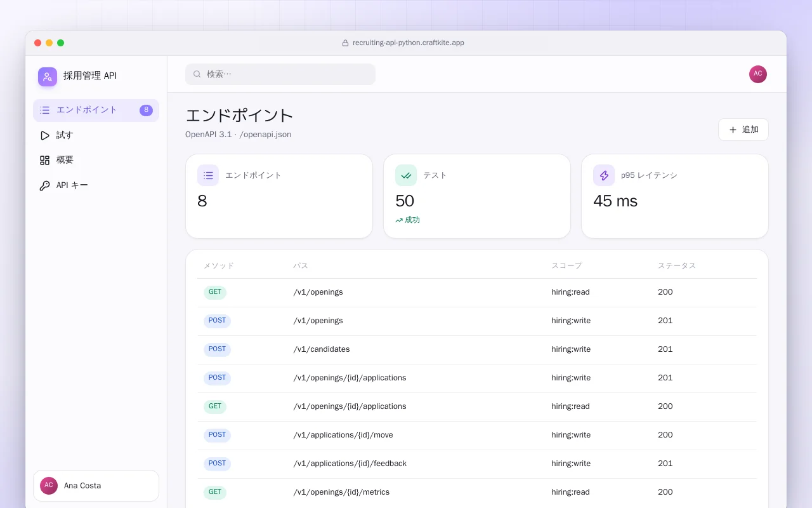The width and height of the screenshot is (812, 508).
Task: Select the /v1/candidates path
Action: pos(322,349)
